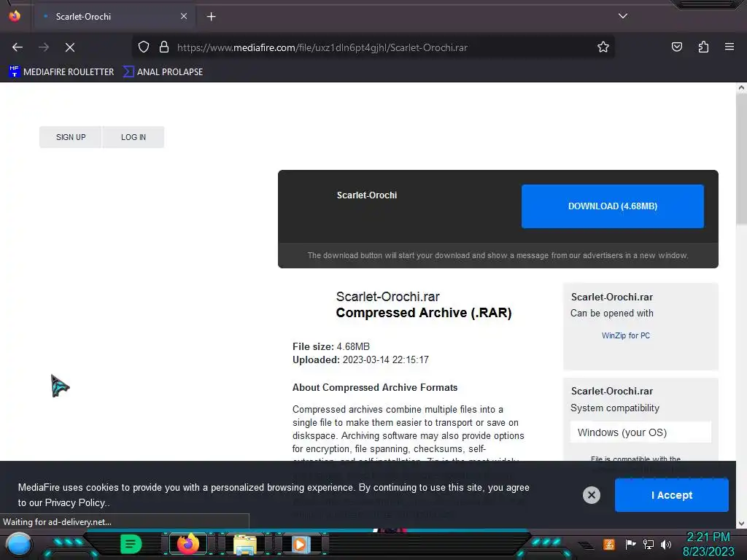The width and height of the screenshot is (747, 560).
Task: Close the Scarlet-Orochi tab
Action: click(x=184, y=16)
